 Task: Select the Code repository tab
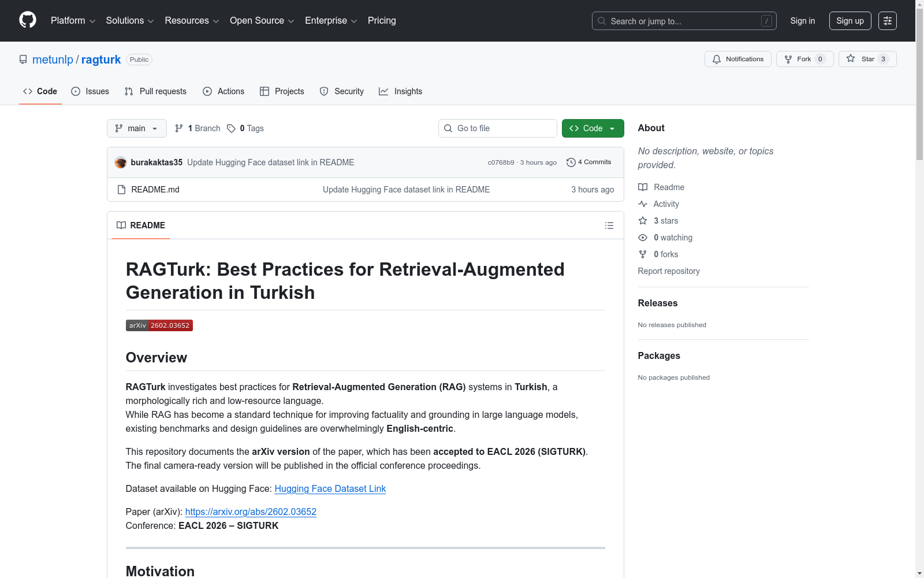40,91
